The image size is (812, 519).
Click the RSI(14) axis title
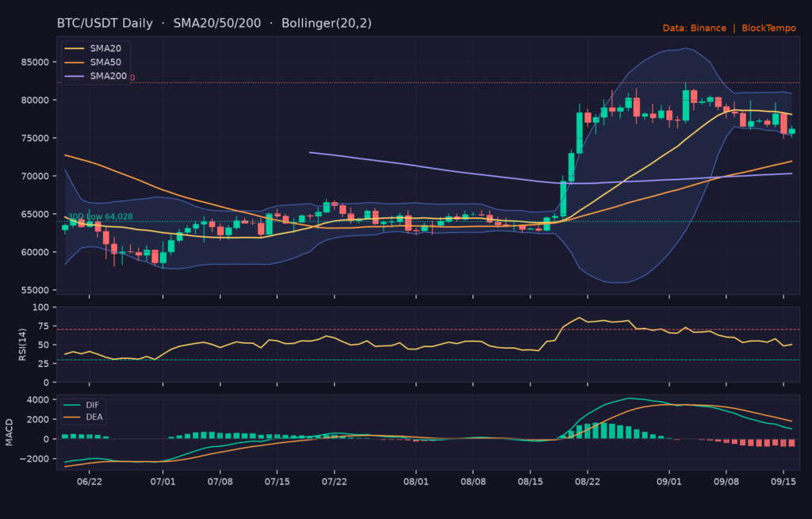pos(22,345)
